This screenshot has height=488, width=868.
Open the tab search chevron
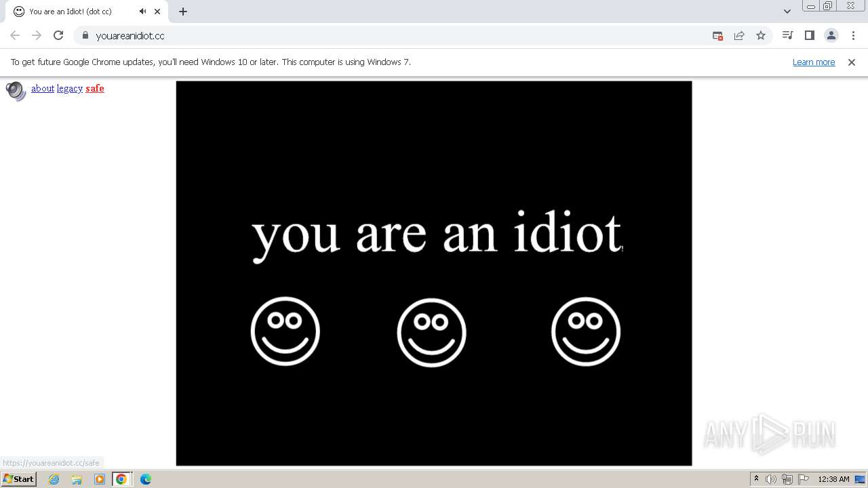pyautogui.click(x=787, y=12)
